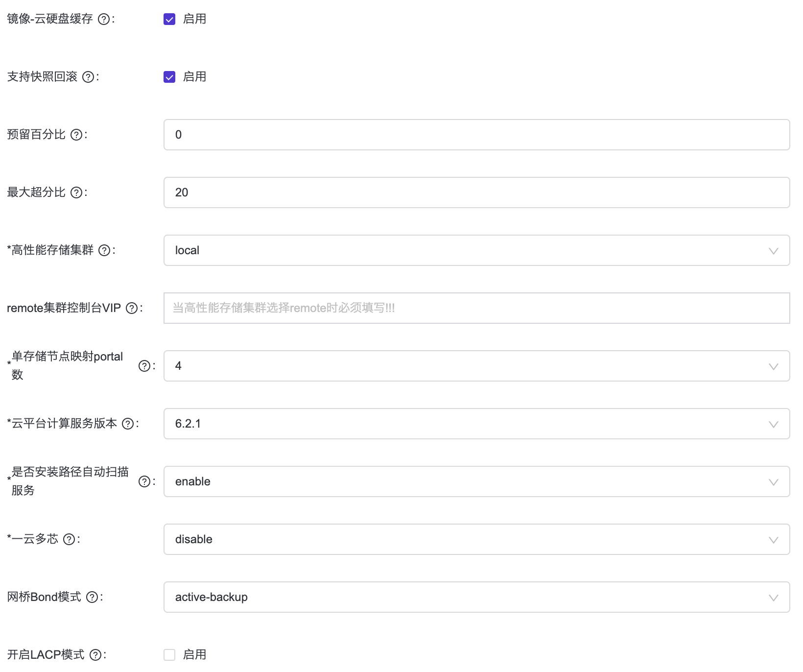Uncheck 镜像-云硬盘缓存 启用 checkbox

click(169, 20)
